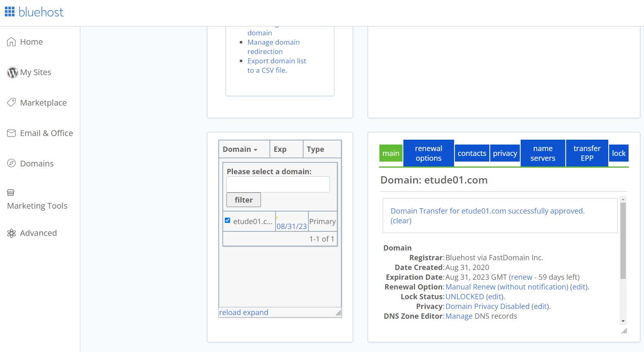644x352 pixels.
Task: Click the domain list resize grip handle
Action: (338, 313)
